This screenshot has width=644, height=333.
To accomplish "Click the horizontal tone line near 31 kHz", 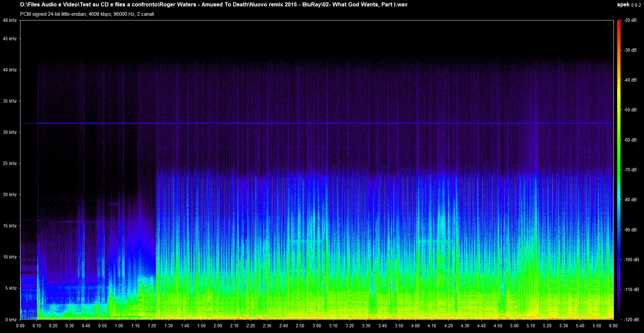I will pyautogui.click(x=317, y=123).
